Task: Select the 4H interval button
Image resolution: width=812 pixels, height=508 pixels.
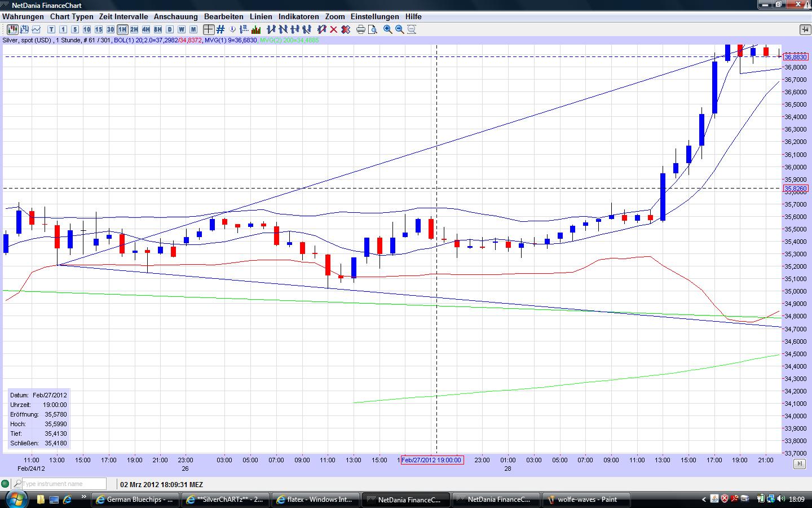Action: click(146, 29)
